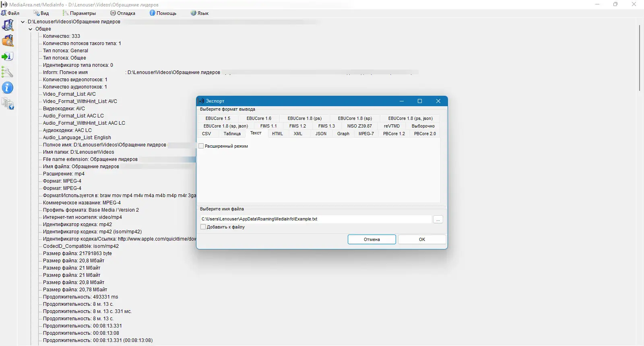This screenshot has width=644, height=346.
Task: Open the Параметры menu
Action: pyautogui.click(x=79, y=13)
